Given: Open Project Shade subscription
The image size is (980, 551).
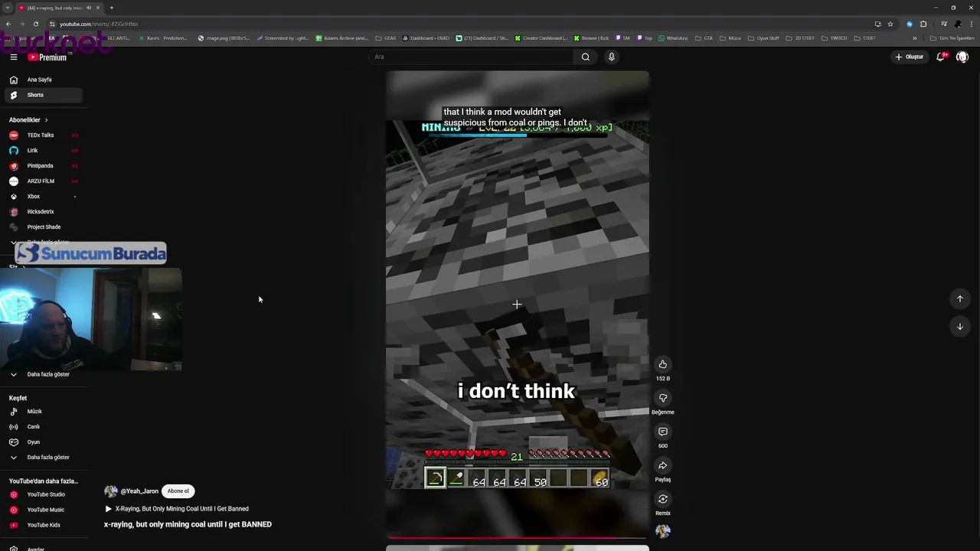Looking at the screenshot, I should (43, 227).
